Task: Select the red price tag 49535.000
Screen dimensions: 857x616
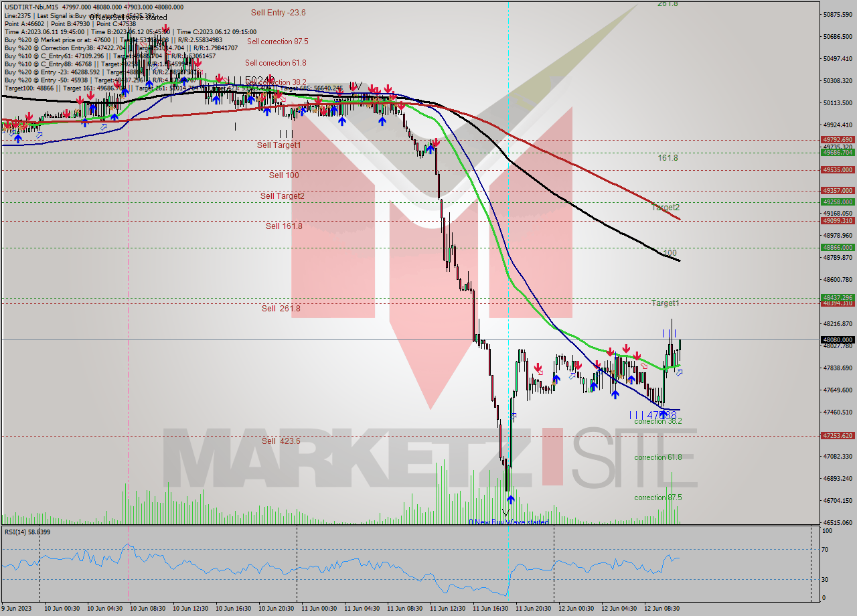Action: point(838,170)
